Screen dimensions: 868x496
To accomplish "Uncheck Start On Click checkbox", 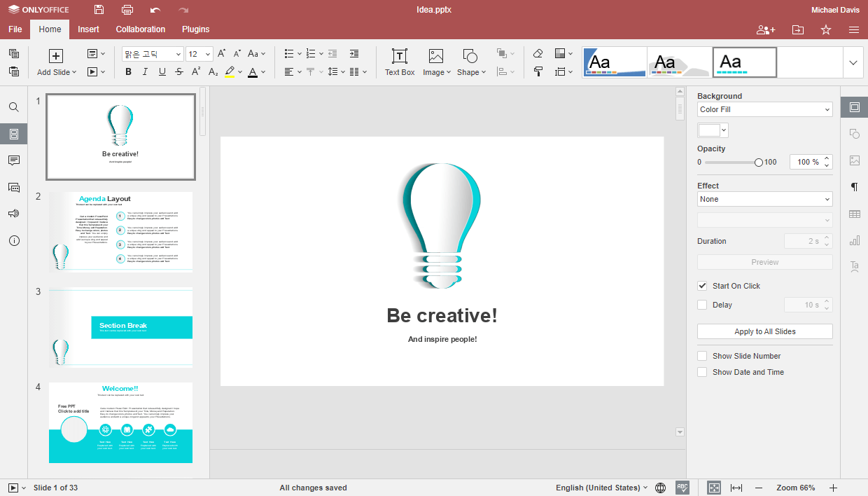I will 702,286.
